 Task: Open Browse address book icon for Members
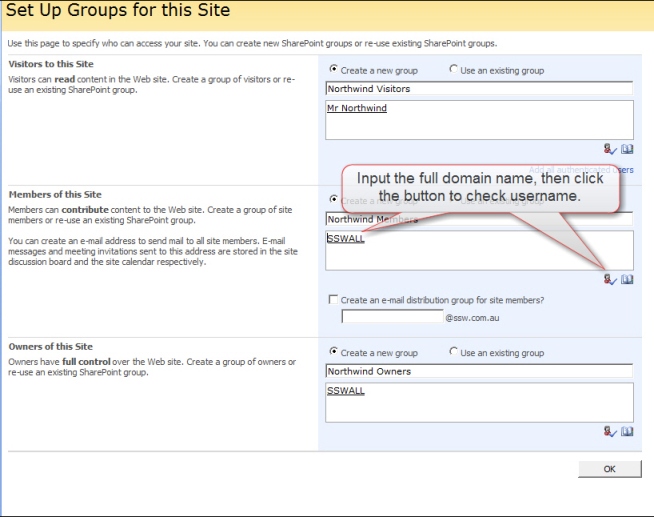[x=627, y=280]
